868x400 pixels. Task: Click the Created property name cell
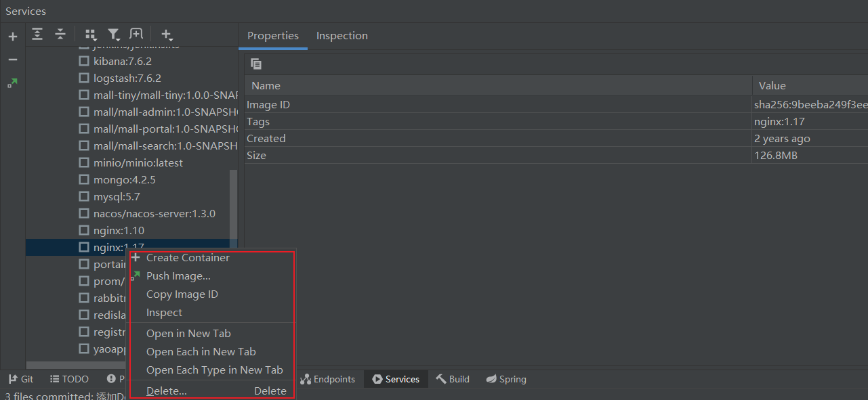pos(498,139)
